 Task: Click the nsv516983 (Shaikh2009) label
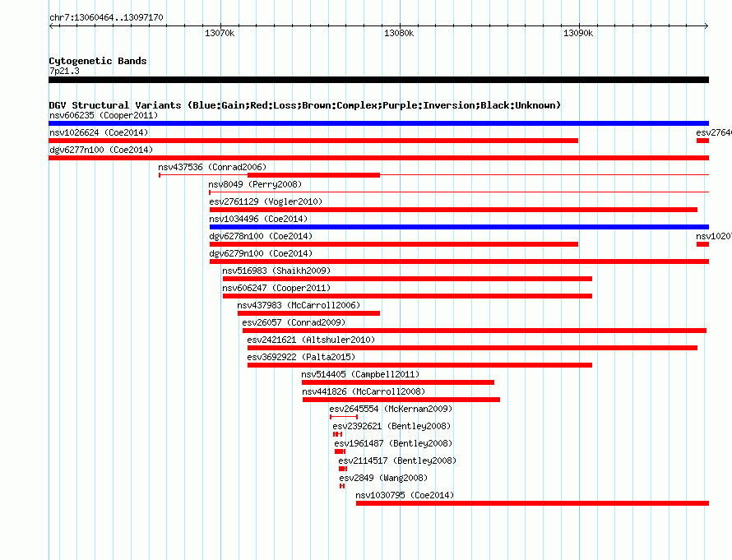tap(276, 271)
